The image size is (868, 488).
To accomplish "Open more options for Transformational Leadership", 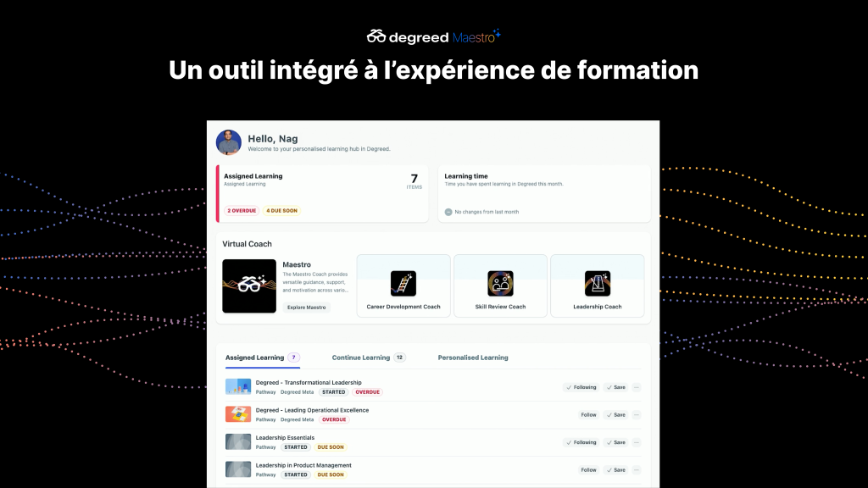I will [x=637, y=387].
